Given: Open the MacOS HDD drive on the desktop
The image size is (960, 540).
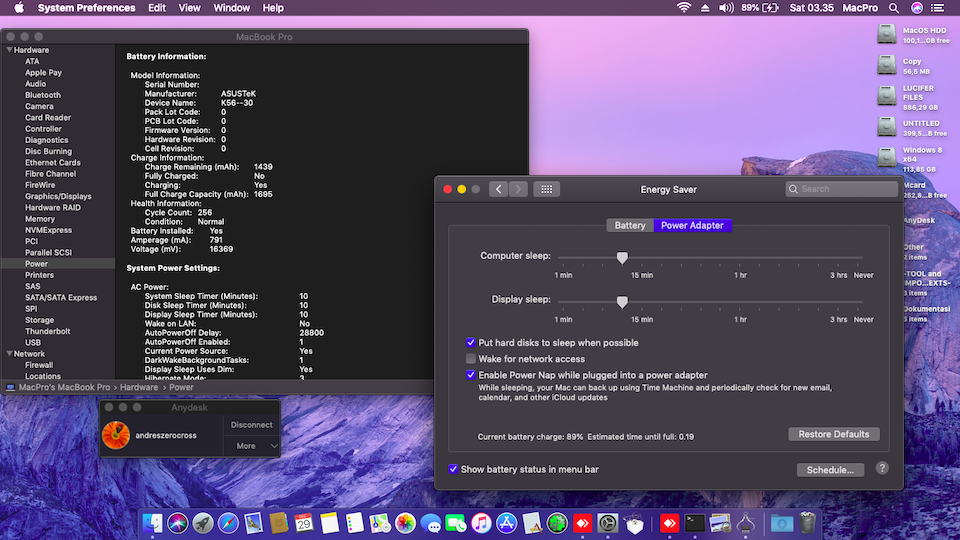Looking at the screenshot, I should tap(886, 35).
